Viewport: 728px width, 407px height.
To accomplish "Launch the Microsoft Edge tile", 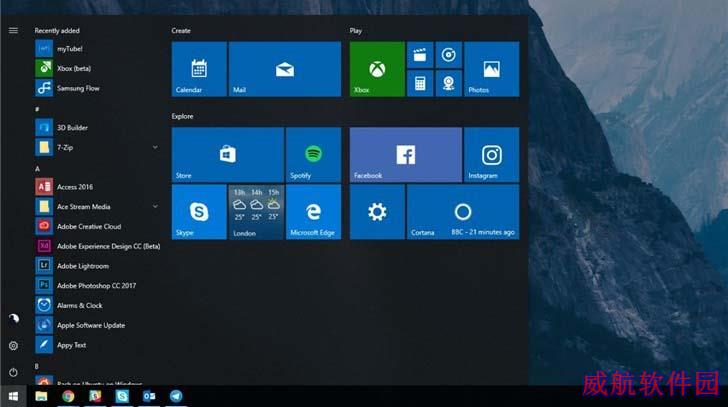I will coord(313,212).
